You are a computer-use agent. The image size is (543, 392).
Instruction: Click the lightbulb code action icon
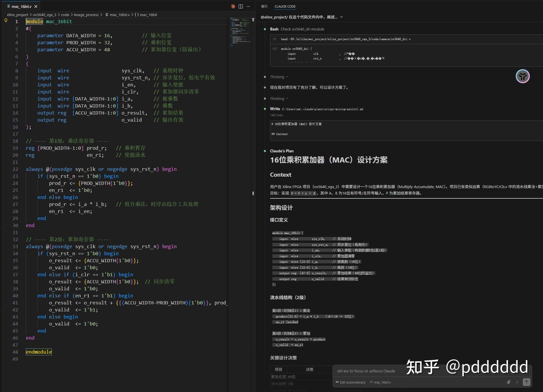pyautogui.click(x=6, y=21)
